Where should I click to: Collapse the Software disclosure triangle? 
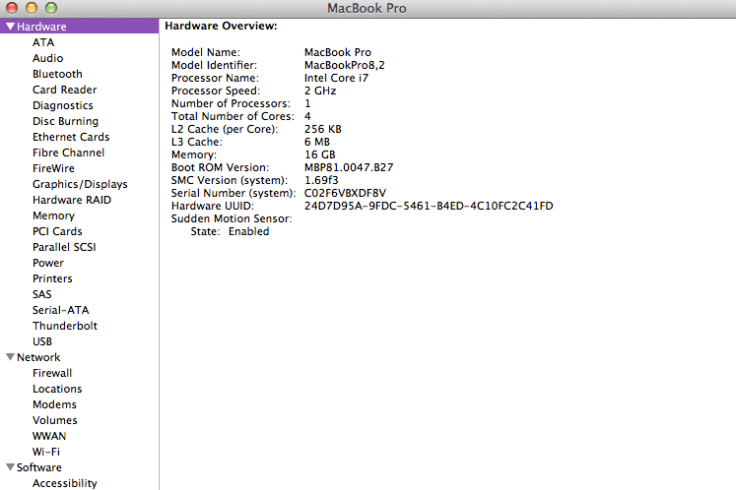[10, 467]
